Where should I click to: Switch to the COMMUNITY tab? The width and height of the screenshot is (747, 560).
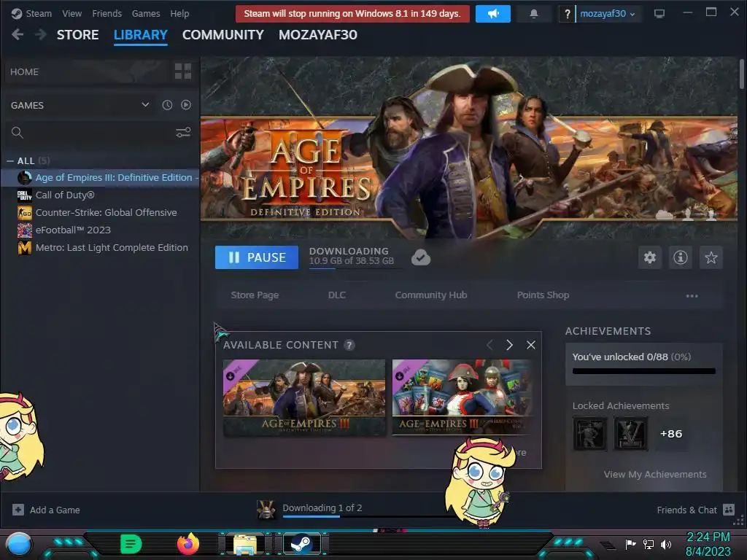coord(223,35)
